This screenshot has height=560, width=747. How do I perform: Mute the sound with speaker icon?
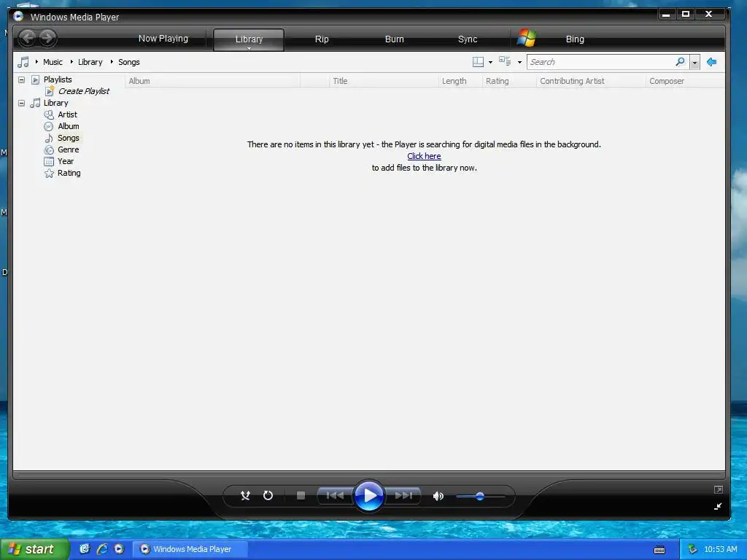438,496
